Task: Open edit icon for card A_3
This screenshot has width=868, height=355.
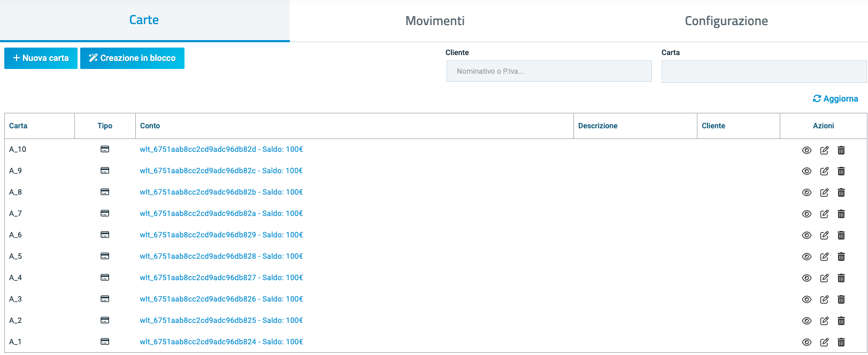Action: (x=824, y=299)
